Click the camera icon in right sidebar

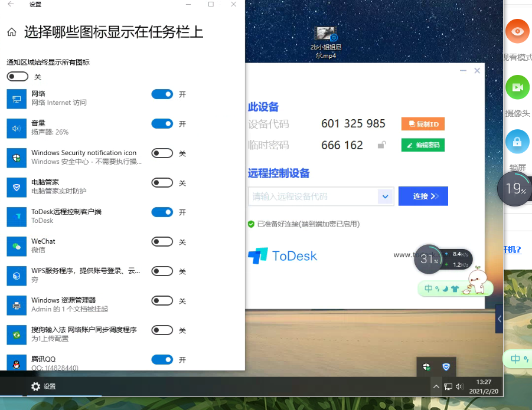point(517,87)
